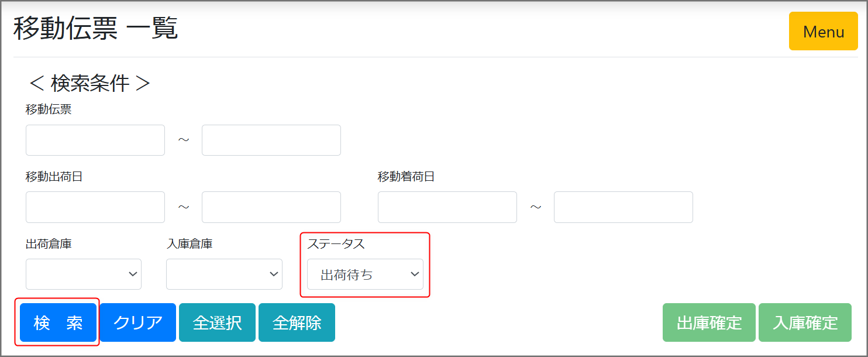The width and height of the screenshot is (868, 357).
Task: Click 全選択 to select all
Action: (x=217, y=322)
